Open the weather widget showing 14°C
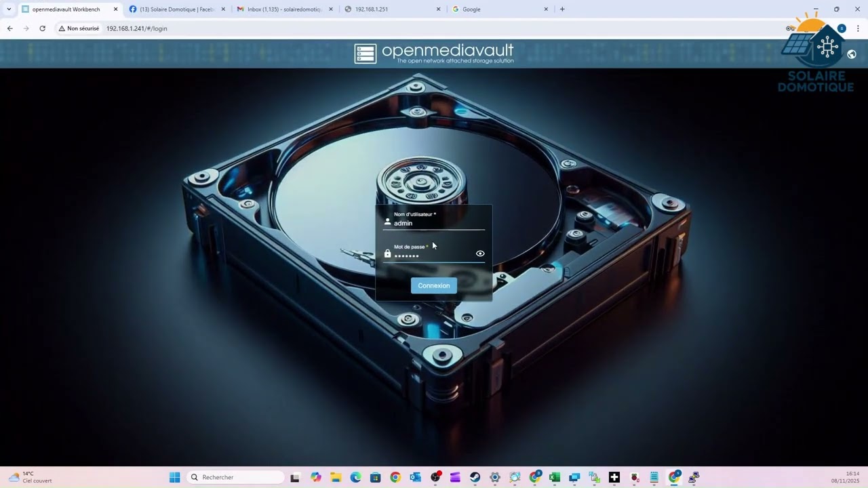 [x=30, y=477]
